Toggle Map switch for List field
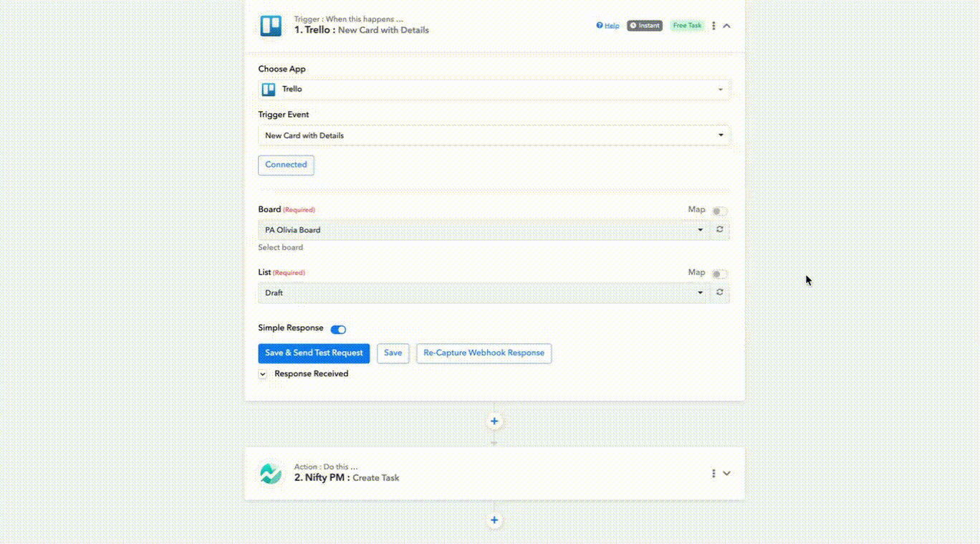 coord(719,274)
